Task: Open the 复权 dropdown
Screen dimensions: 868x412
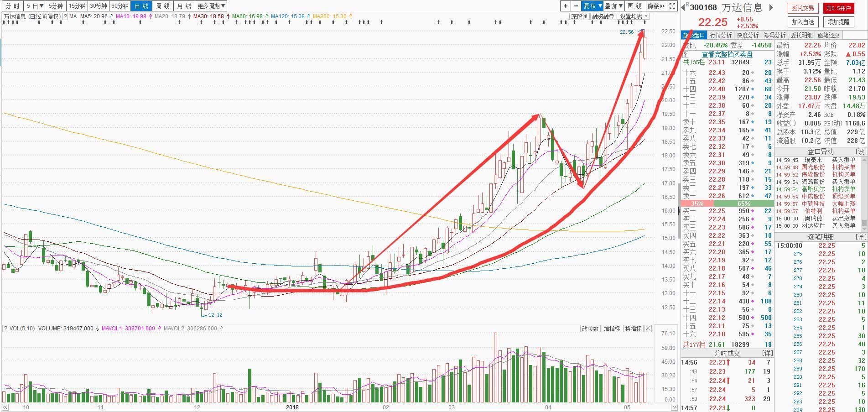Action: click(x=593, y=6)
